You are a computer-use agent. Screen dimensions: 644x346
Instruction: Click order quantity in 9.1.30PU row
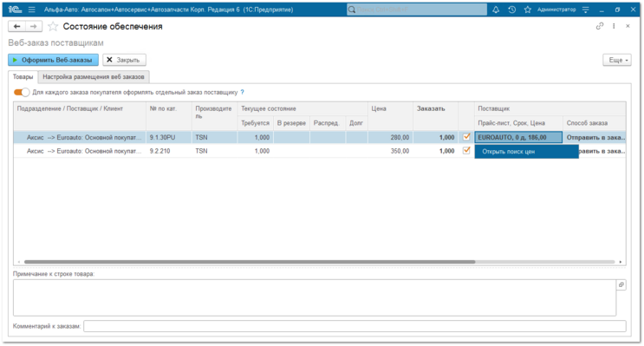pos(435,137)
